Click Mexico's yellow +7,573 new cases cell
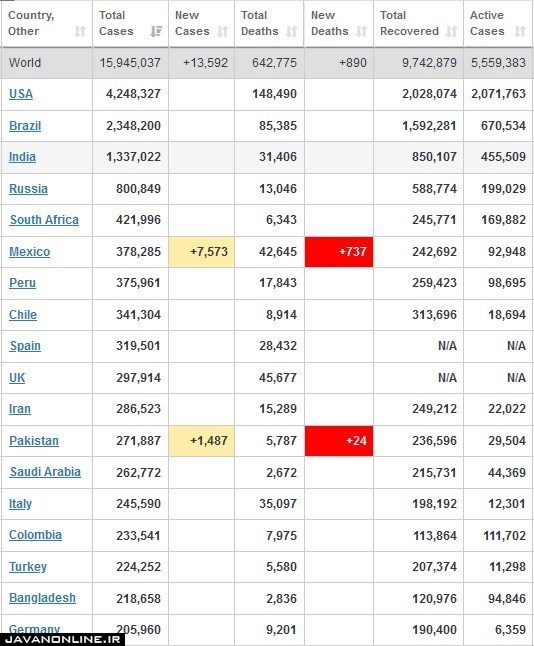The height and width of the screenshot is (646, 534). click(x=201, y=252)
